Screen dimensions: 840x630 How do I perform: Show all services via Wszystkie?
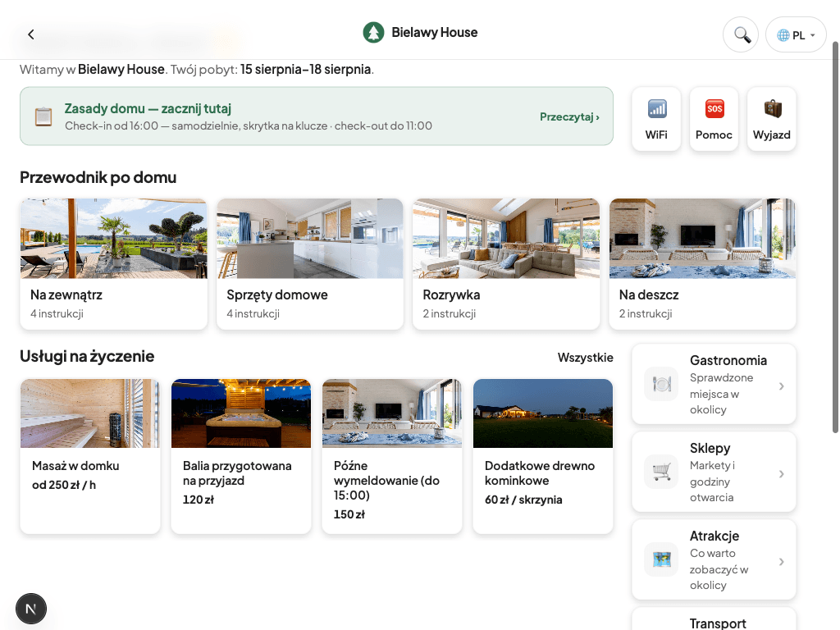click(585, 358)
